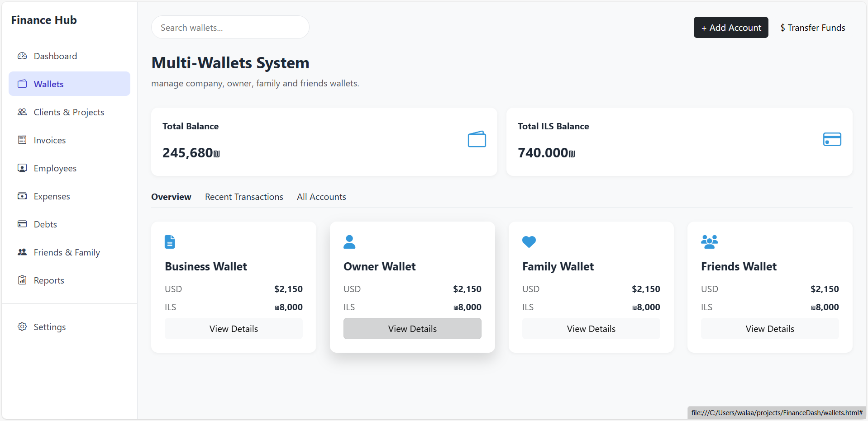Click the Invoices list icon
This screenshot has height=421, width=868.
(x=22, y=140)
